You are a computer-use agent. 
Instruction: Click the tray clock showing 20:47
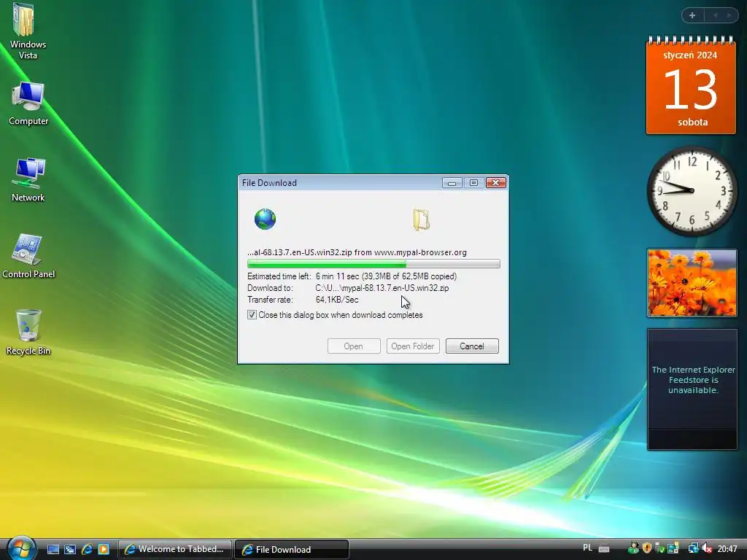point(727,549)
